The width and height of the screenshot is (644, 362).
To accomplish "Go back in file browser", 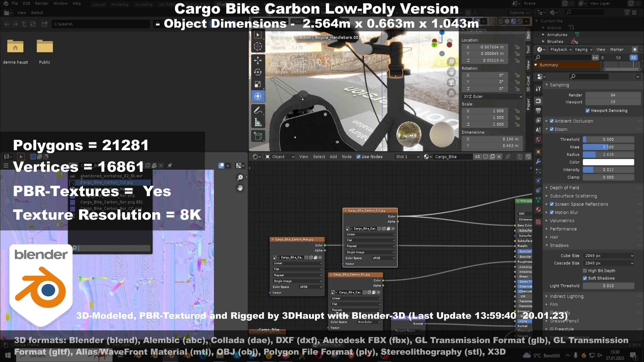I will pos(7,24).
